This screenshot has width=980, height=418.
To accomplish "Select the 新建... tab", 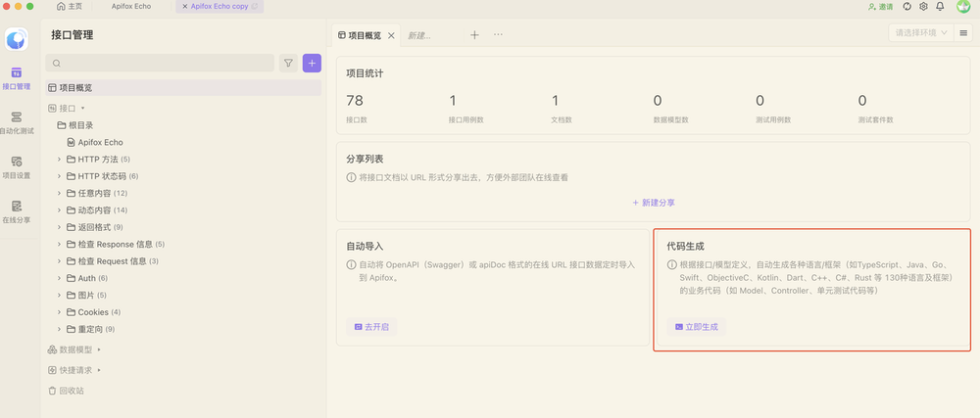I will pyautogui.click(x=419, y=35).
